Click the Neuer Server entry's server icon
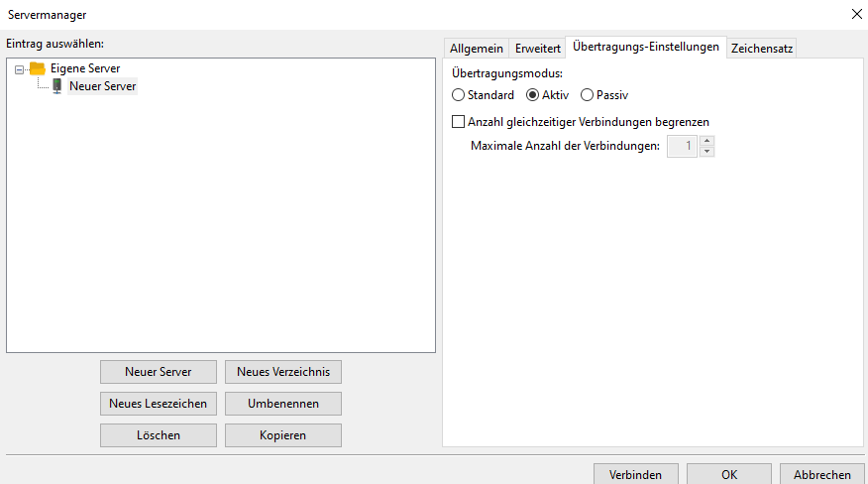 coord(57,86)
